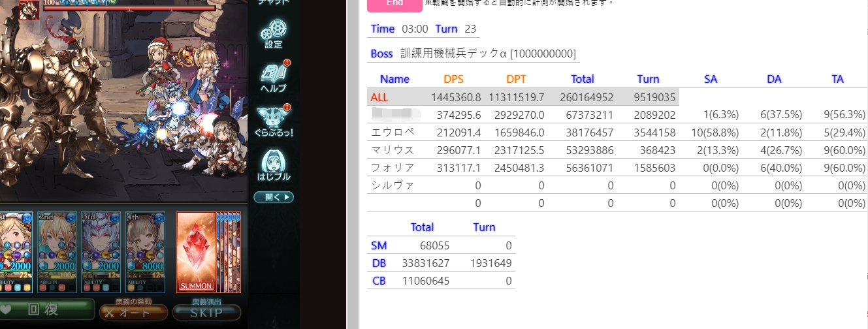868x329 pixels.
Task: Click the green 回復 heal button
Action: tap(47, 311)
